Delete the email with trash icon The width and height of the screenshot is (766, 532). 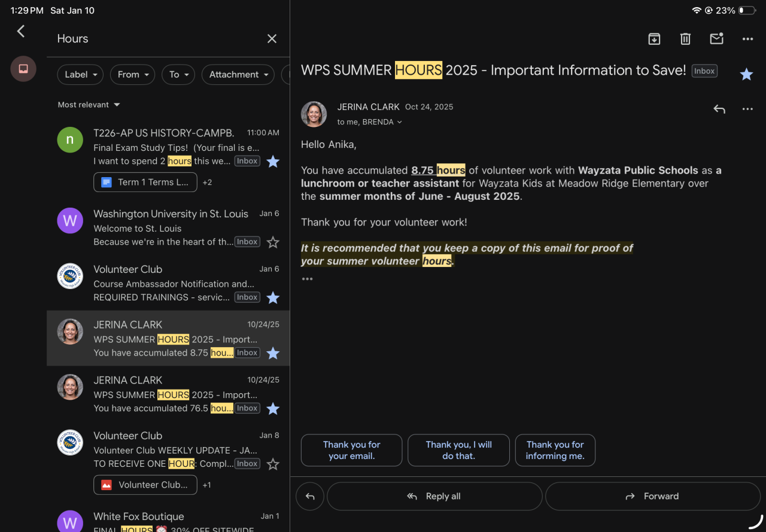point(685,39)
